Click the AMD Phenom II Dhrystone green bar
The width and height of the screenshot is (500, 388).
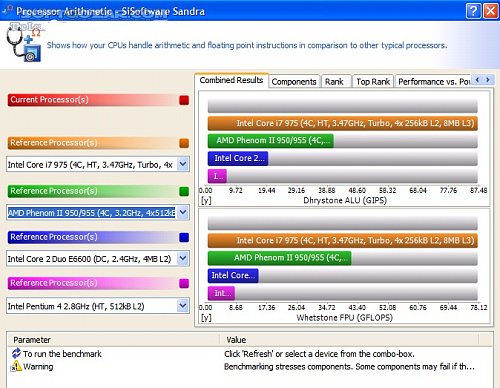point(270,141)
